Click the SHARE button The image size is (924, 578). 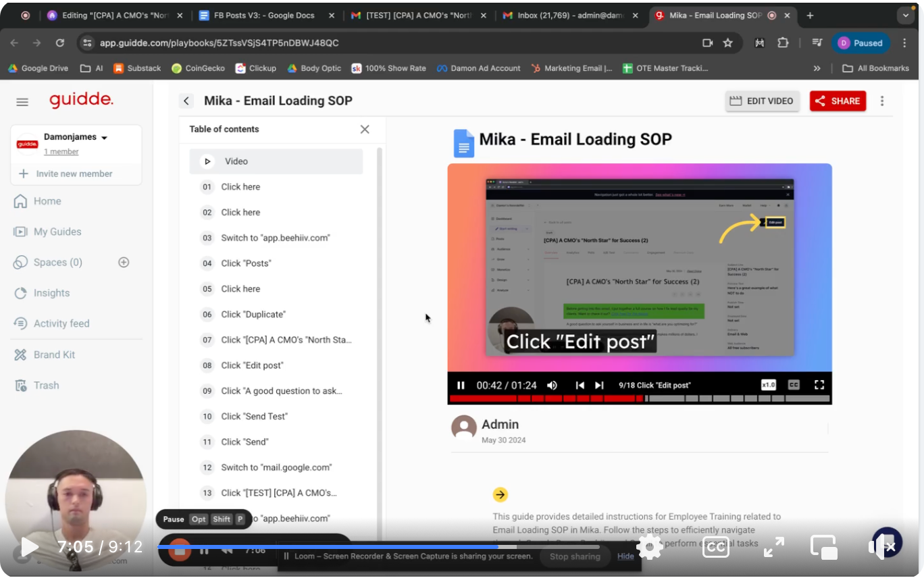(x=838, y=101)
